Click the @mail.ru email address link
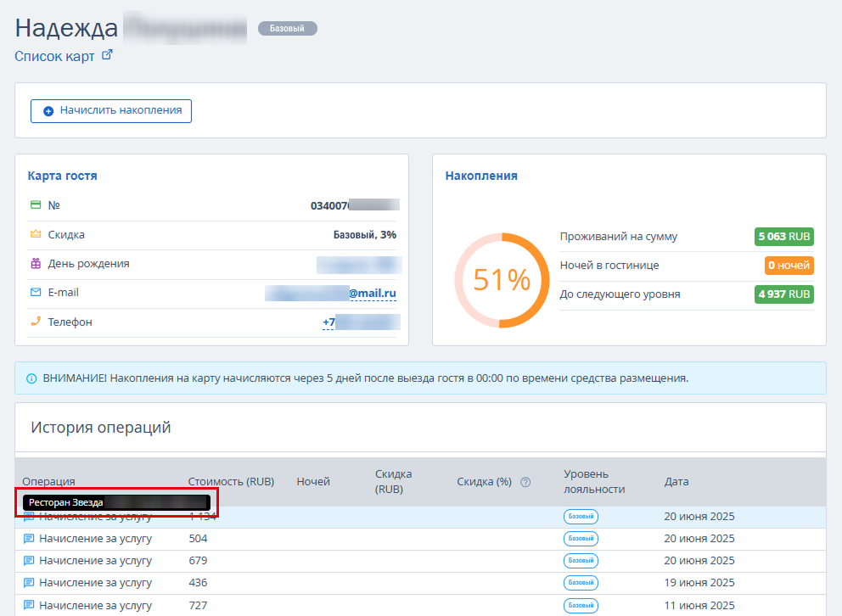This screenshot has height=616, width=842. point(373,293)
